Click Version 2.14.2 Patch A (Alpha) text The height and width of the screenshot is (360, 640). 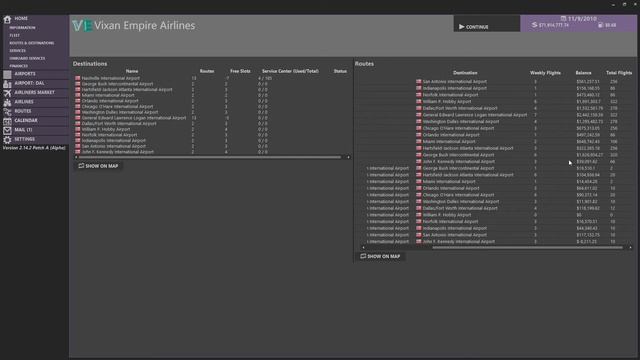point(34,148)
